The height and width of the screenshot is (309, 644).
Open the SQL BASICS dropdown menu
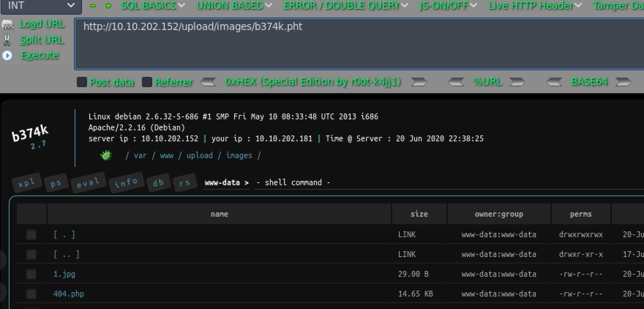[153, 5]
